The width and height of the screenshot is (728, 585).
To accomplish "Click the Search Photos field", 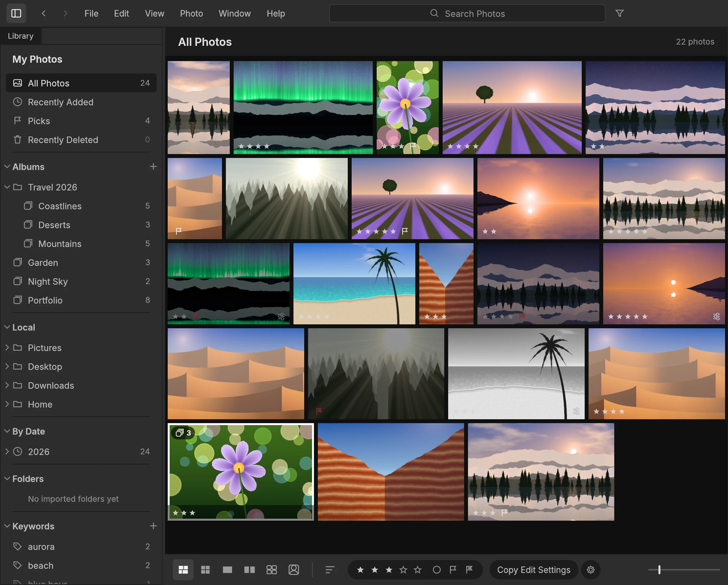I will pyautogui.click(x=467, y=14).
